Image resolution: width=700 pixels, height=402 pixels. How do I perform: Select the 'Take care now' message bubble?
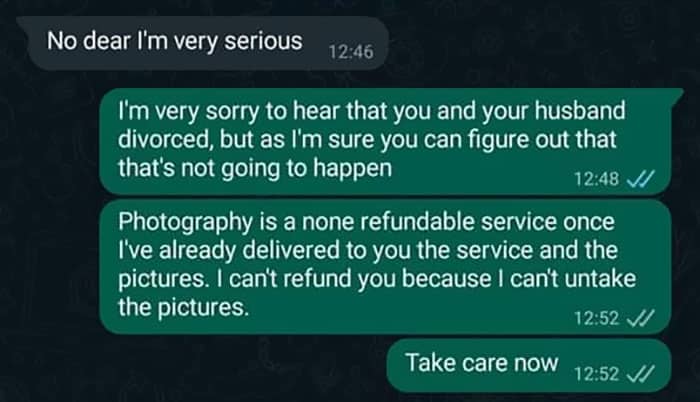529,365
